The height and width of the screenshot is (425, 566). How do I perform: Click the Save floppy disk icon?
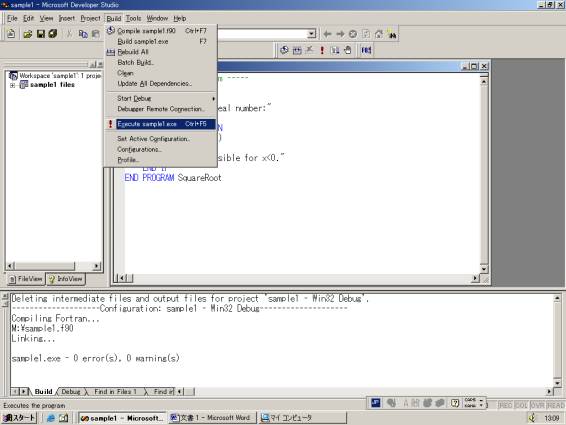point(41,34)
